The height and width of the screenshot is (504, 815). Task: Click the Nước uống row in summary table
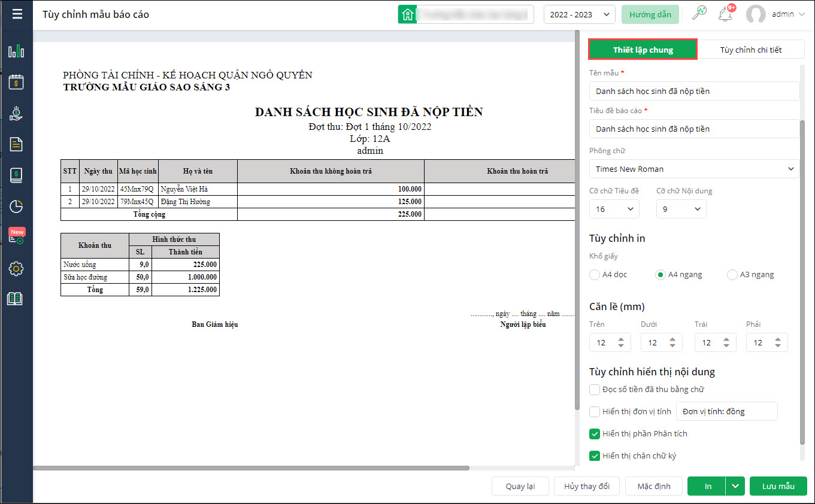click(140, 265)
